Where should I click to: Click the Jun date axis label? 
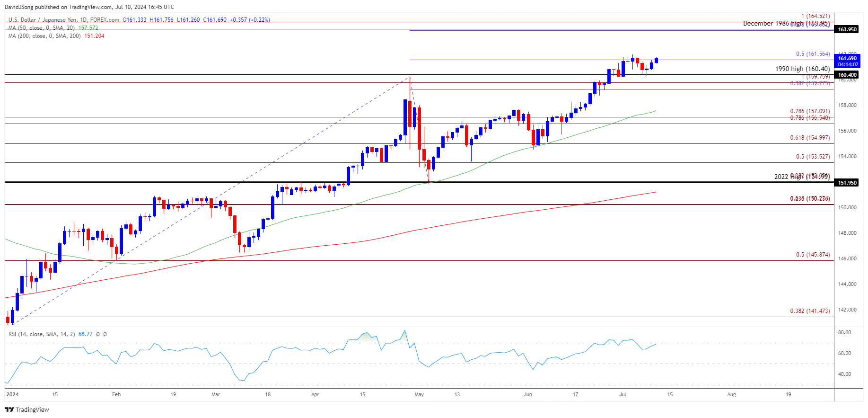click(x=528, y=394)
